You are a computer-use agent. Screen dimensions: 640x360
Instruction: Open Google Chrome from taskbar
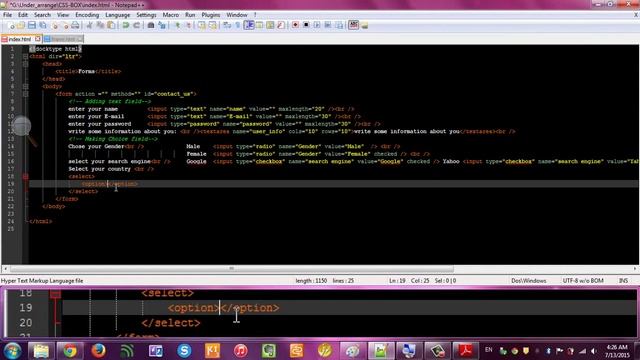click(x=70, y=351)
